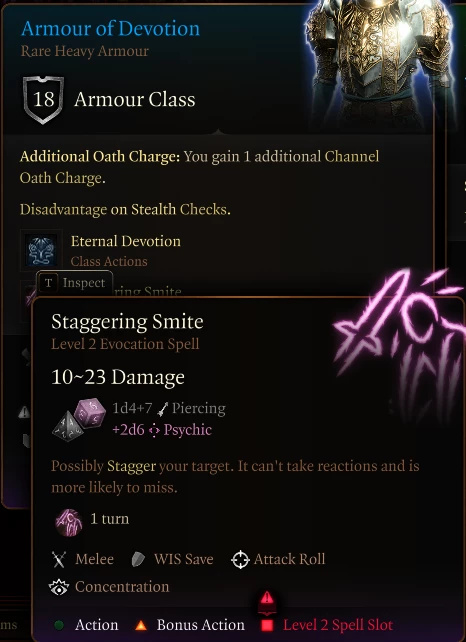Click the red Level 2 Spell Slot square
Viewport: 466px width, 642px height.
(267, 625)
